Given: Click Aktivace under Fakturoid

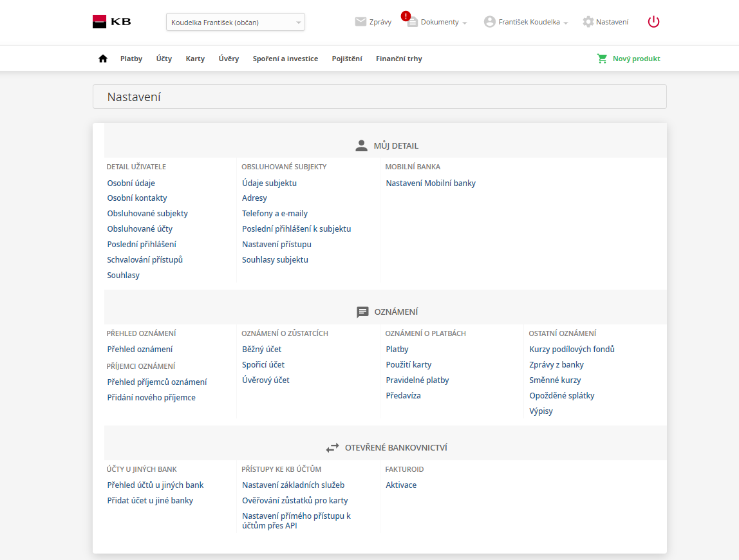Looking at the screenshot, I should 401,485.
